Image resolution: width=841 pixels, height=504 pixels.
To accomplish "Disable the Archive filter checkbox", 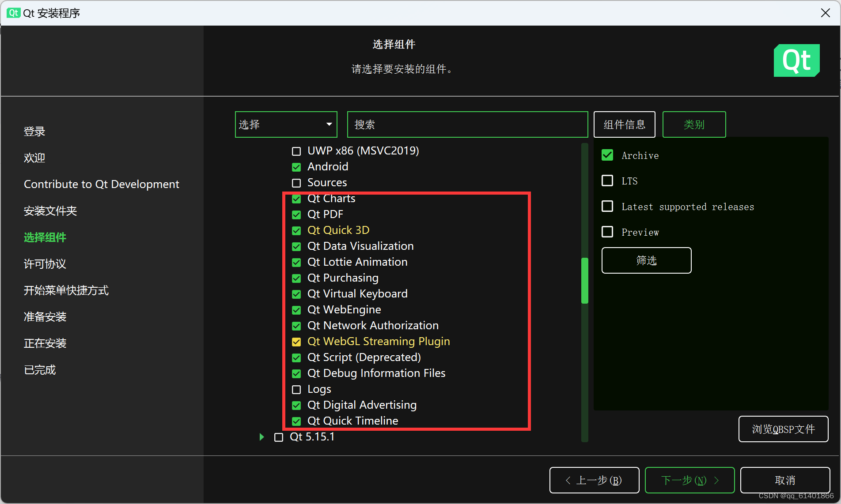I will pyautogui.click(x=607, y=155).
